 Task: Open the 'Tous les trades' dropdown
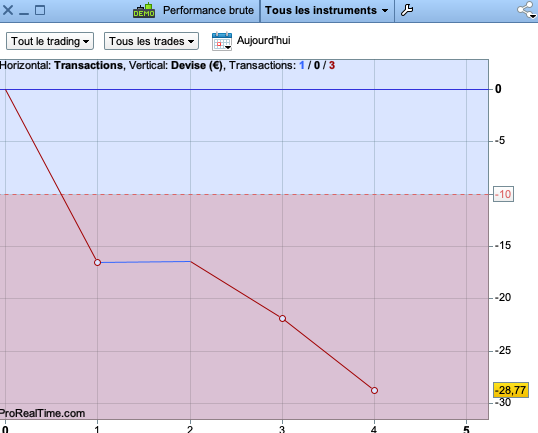click(151, 41)
